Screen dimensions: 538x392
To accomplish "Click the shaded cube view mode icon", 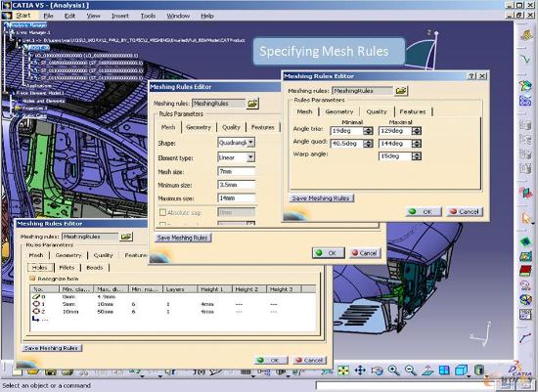I will [461, 370].
